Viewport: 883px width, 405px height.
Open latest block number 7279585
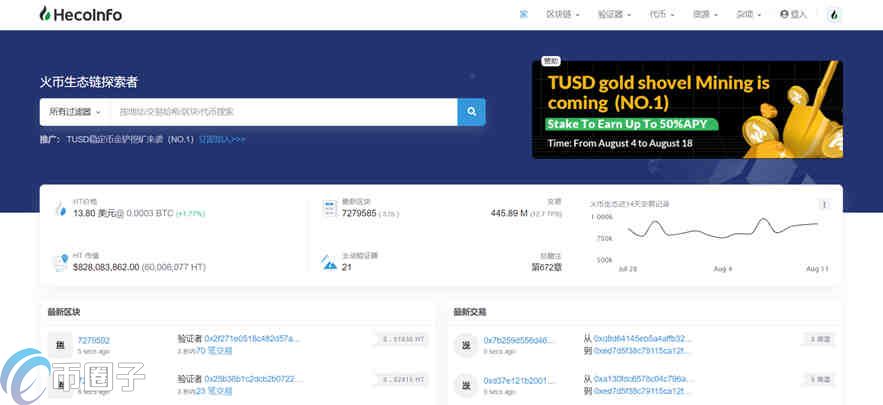359,213
